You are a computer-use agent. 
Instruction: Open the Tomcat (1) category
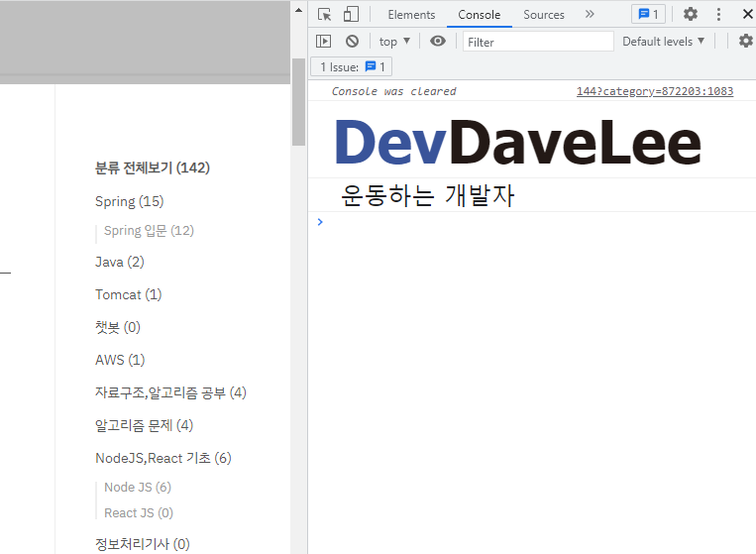[x=128, y=294]
